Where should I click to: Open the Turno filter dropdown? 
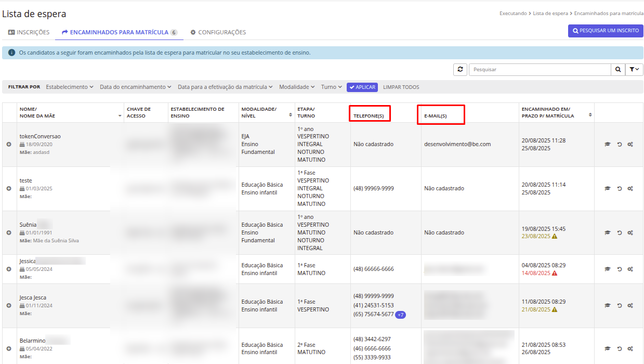[332, 87]
